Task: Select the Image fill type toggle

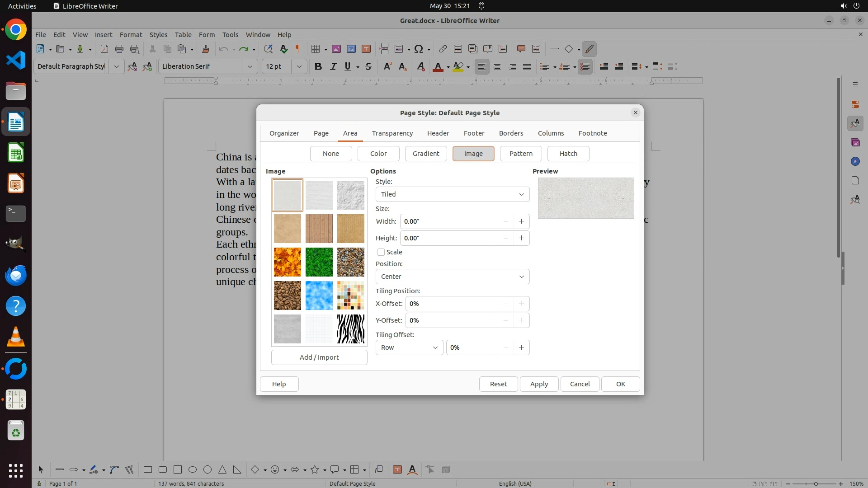Action: [x=473, y=154]
